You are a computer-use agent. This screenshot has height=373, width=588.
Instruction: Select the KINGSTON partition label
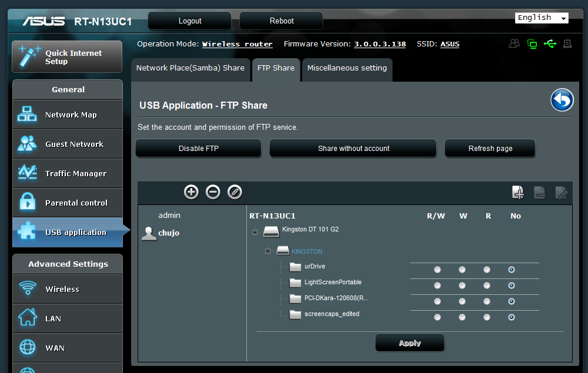(307, 251)
